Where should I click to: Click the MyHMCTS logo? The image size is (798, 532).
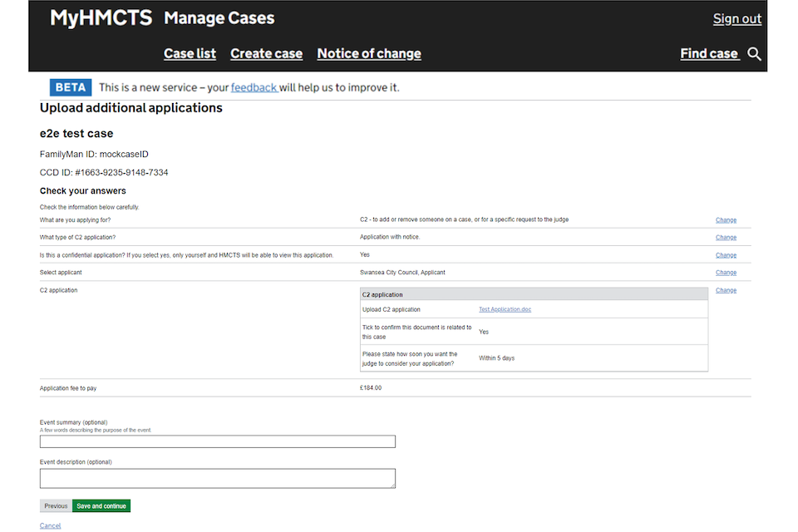(x=101, y=18)
